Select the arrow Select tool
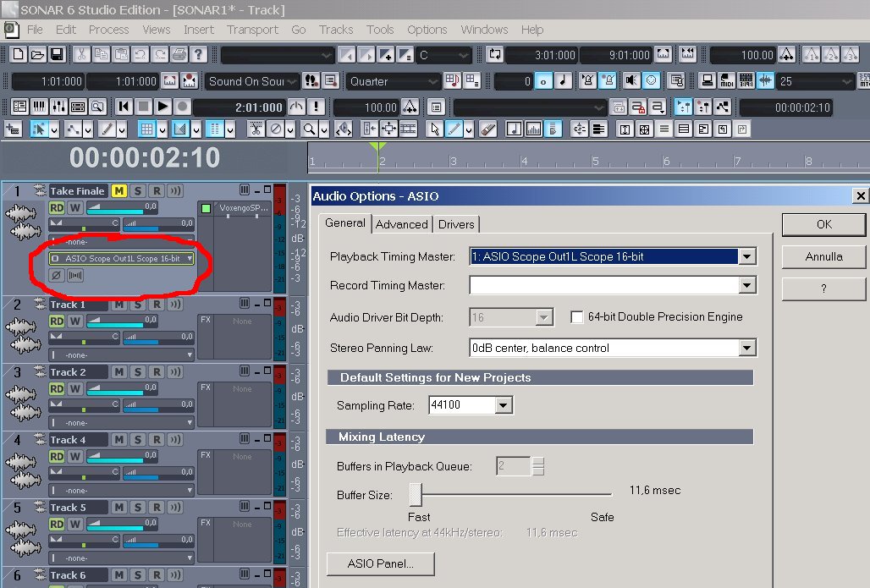The height and width of the screenshot is (588, 870). click(x=435, y=129)
